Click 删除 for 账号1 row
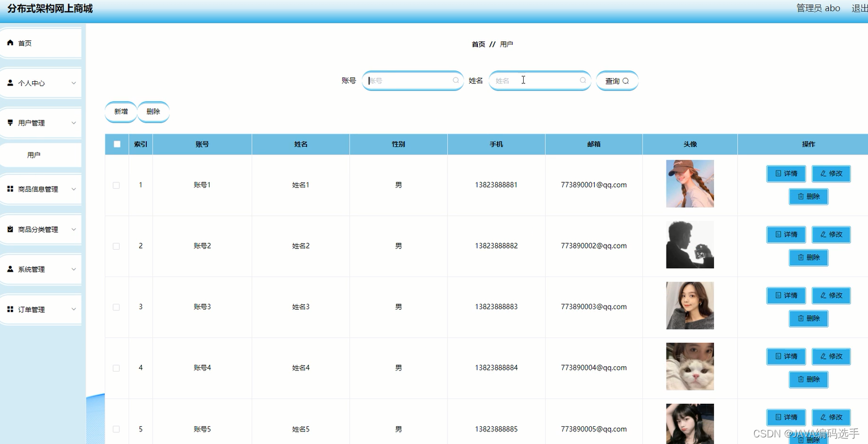The image size is (868, 444). (x=808, y=197)
